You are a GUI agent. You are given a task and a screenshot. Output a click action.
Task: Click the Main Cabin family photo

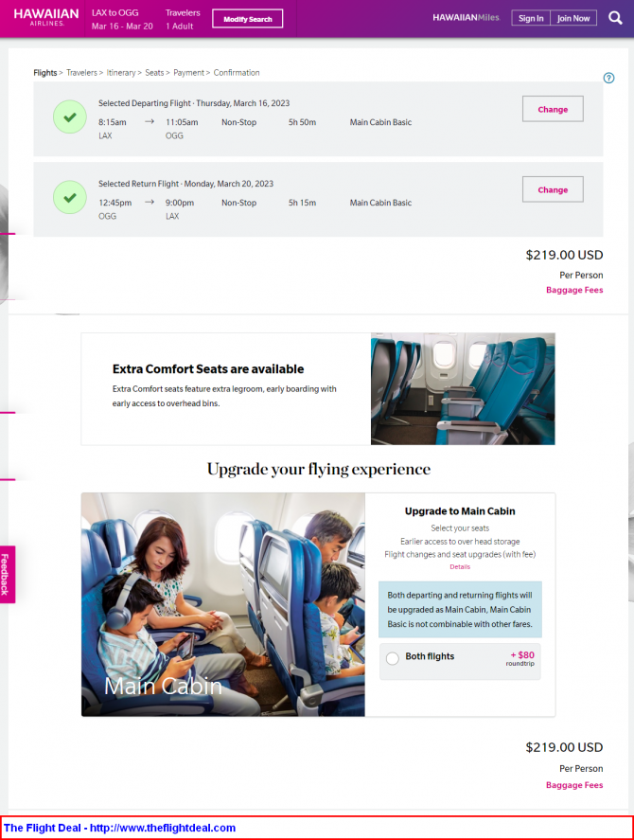[x=222, y=605]
